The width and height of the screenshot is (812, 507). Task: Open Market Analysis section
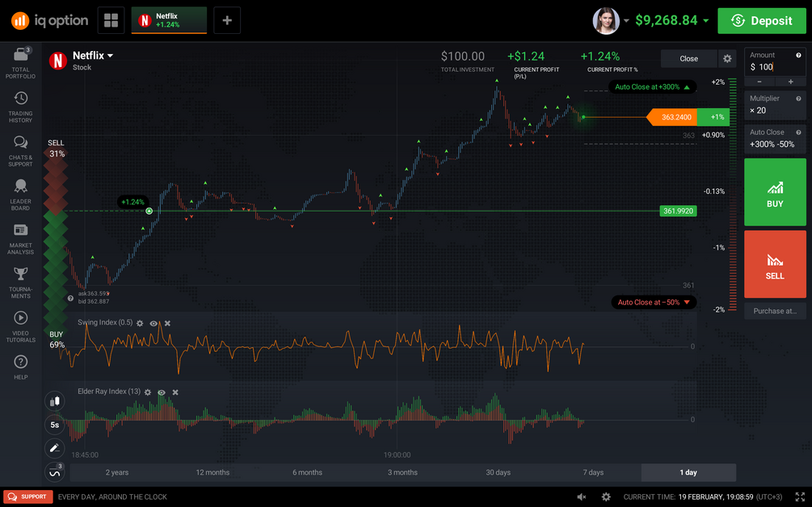(x=21, y=239)
